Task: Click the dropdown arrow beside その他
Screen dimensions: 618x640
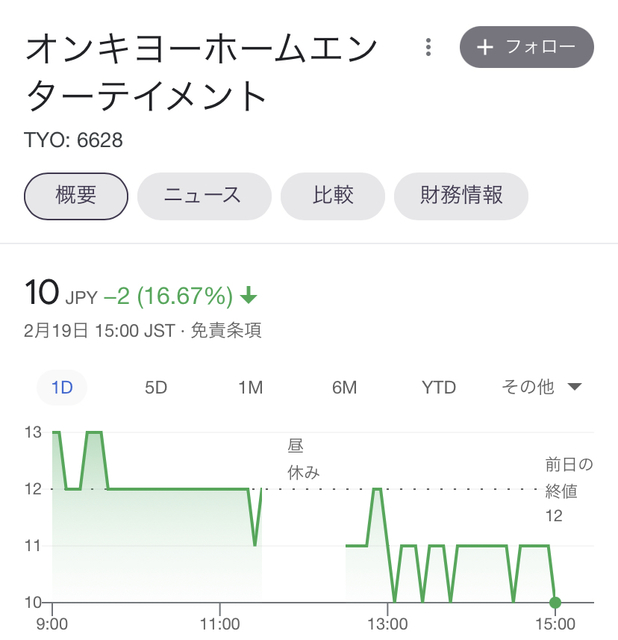Action: pyautogui.click(x=574, y=387)
